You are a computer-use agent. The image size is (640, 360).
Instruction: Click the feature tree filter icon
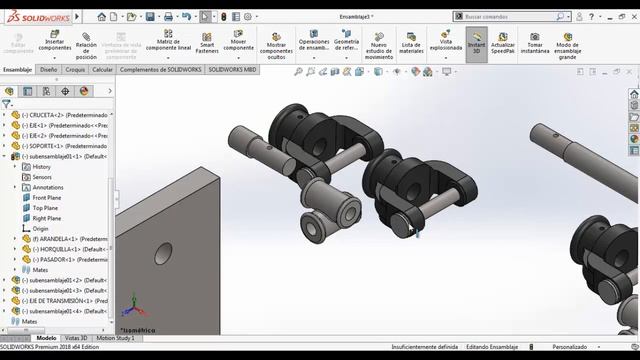coord(6,104)
